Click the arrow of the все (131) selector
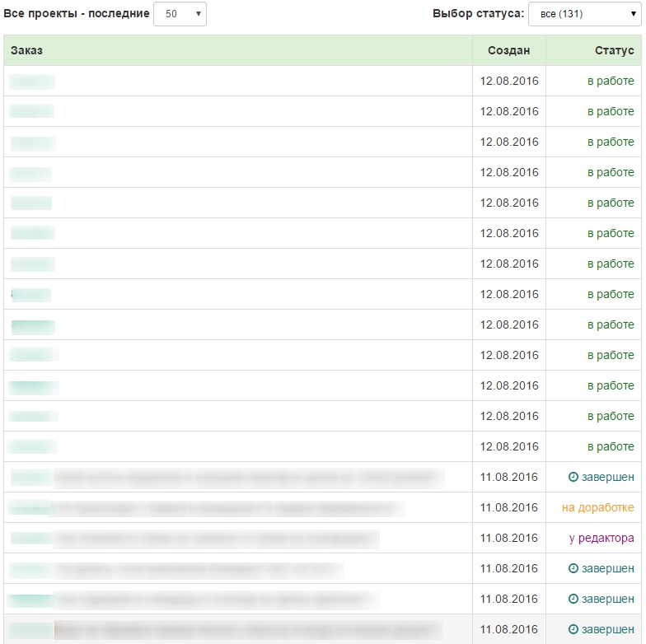 coord(633,14)
